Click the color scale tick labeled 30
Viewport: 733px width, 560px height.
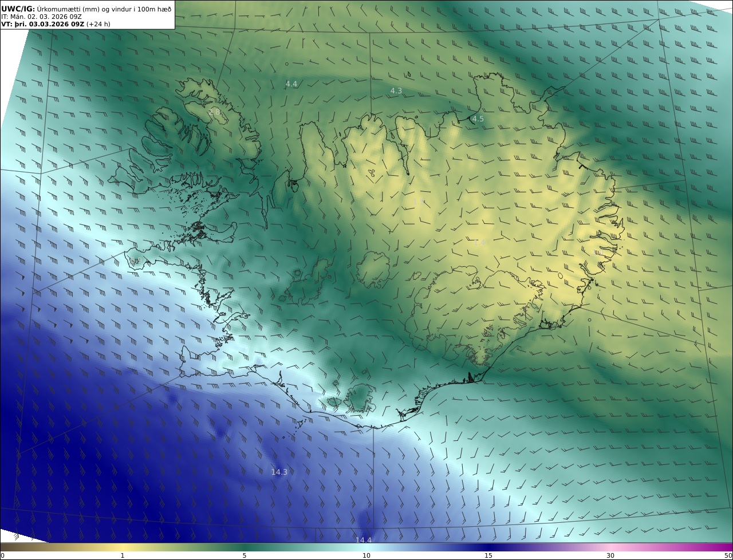[610, 555]
